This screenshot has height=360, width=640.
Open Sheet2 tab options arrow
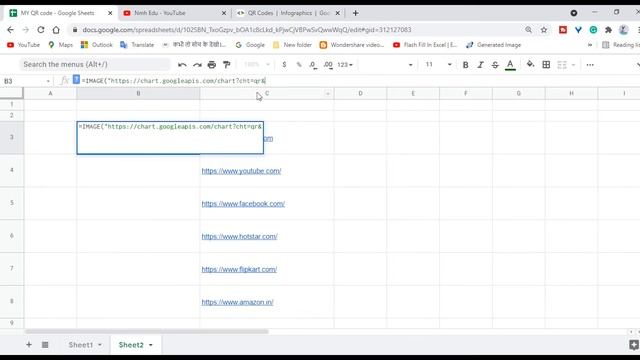click(151, 345)
